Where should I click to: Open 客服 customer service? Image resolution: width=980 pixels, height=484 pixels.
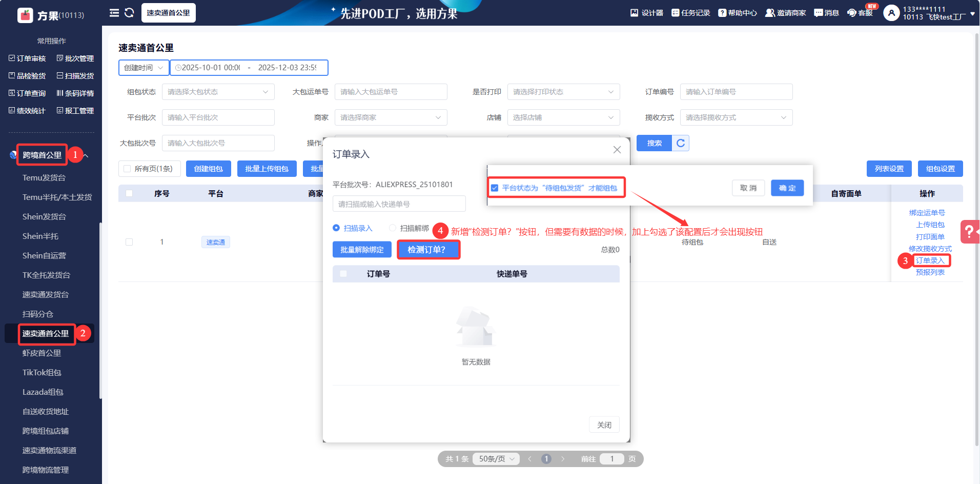click(860, 13)
